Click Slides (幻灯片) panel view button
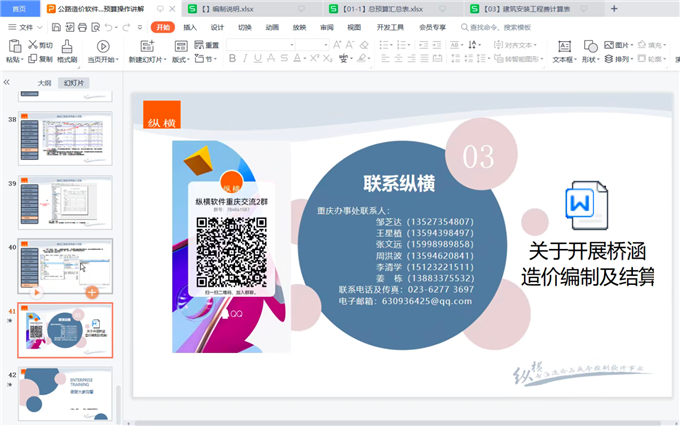Image resolution: width=680 pixels, height=426 pixels. coord(74,83)
